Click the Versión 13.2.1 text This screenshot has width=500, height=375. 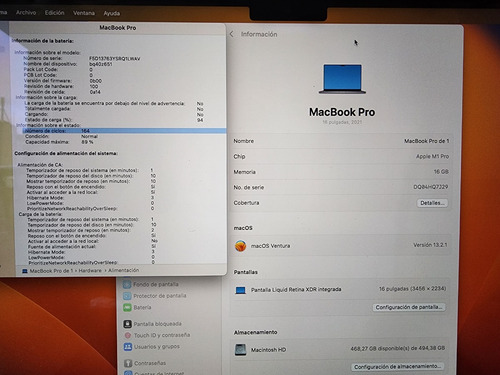[x=430, y=245]
